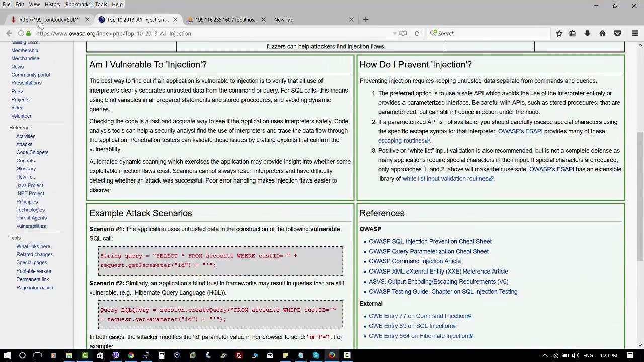Screen dimensions: 644x362
Task: Switch to Firefox taskbar icon
Action: point(332,355)
